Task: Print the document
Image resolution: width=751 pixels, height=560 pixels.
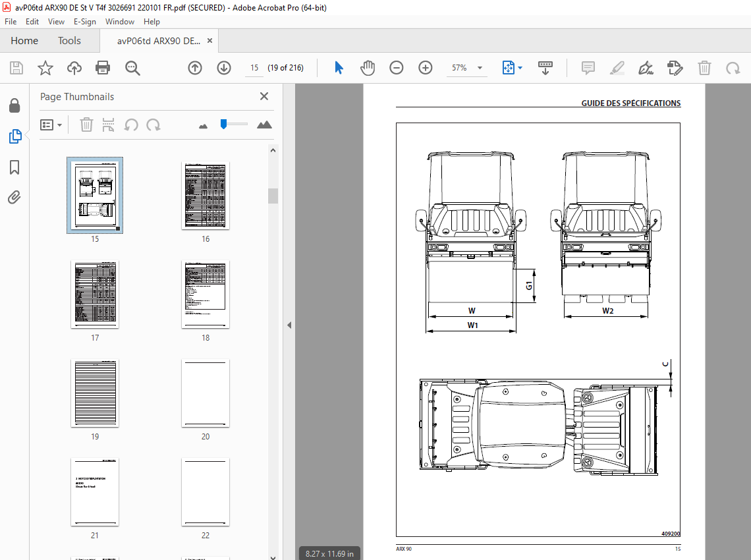Action: [x=103, y=68]
